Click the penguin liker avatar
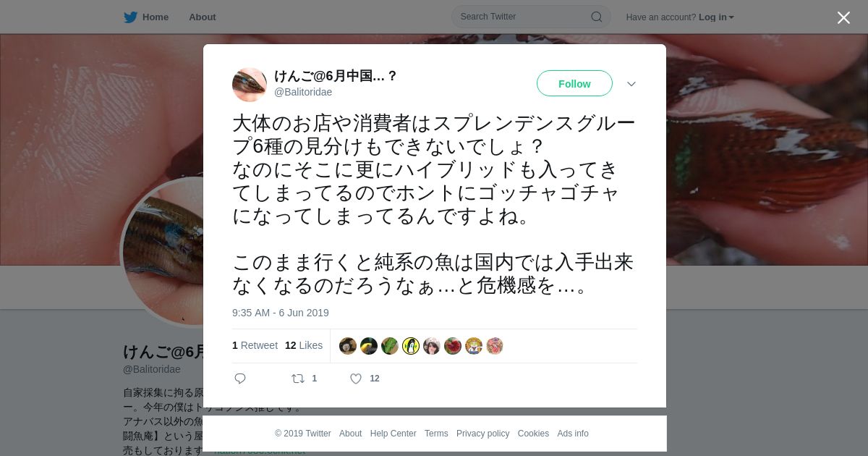This screenshot has width=868, height=456. [411, 346]
